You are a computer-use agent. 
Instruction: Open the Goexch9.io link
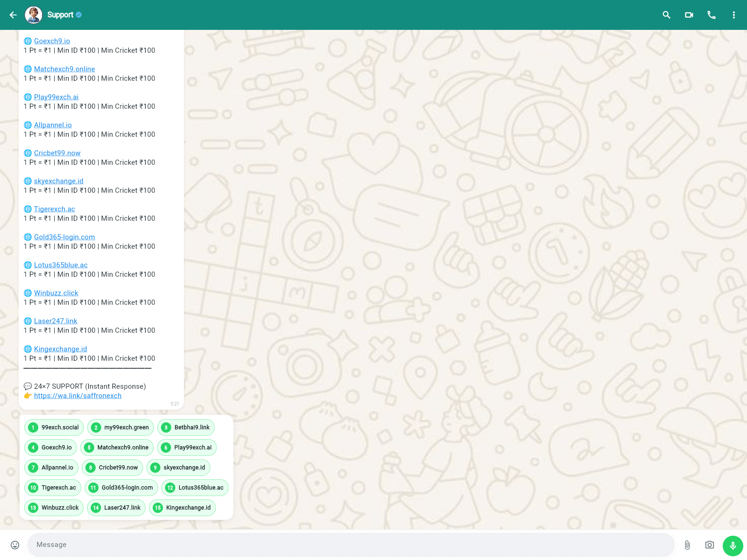52,41
